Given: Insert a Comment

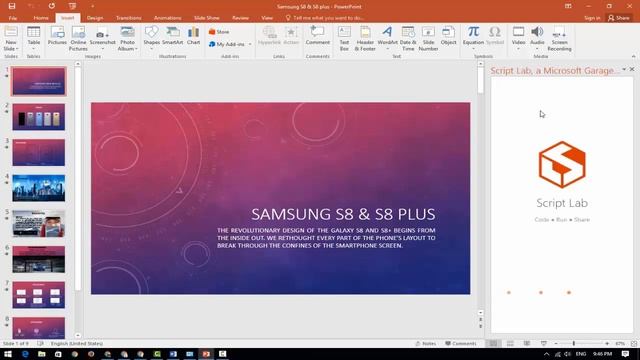Looking at the screenshot, I should point(317,35).
